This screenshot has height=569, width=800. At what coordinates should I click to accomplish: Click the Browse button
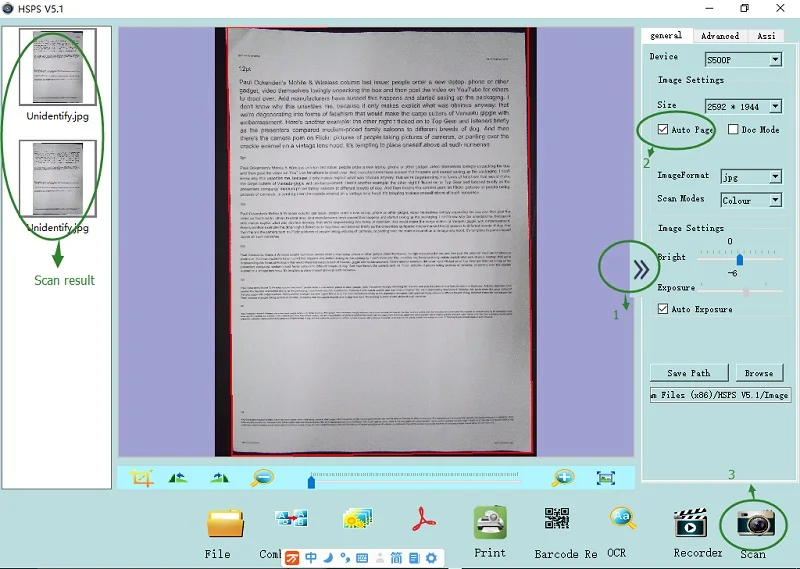click(x=759, y=373)
